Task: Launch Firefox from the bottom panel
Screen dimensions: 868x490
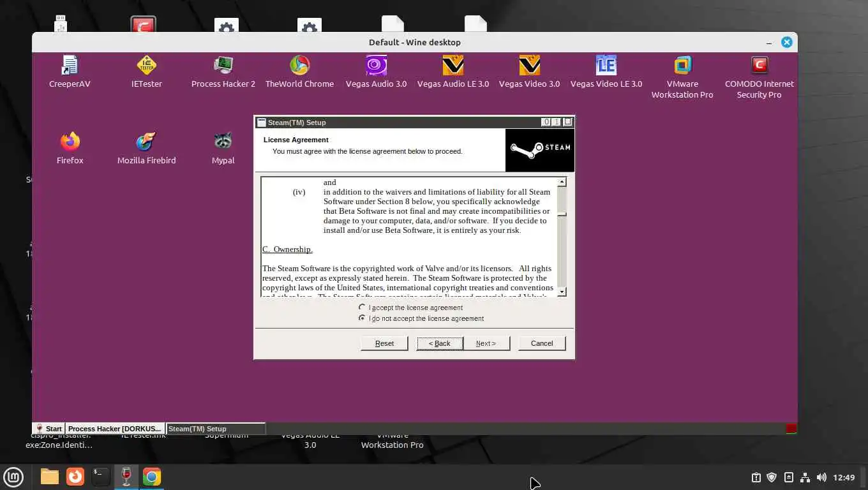Action: tap(75, 477)
